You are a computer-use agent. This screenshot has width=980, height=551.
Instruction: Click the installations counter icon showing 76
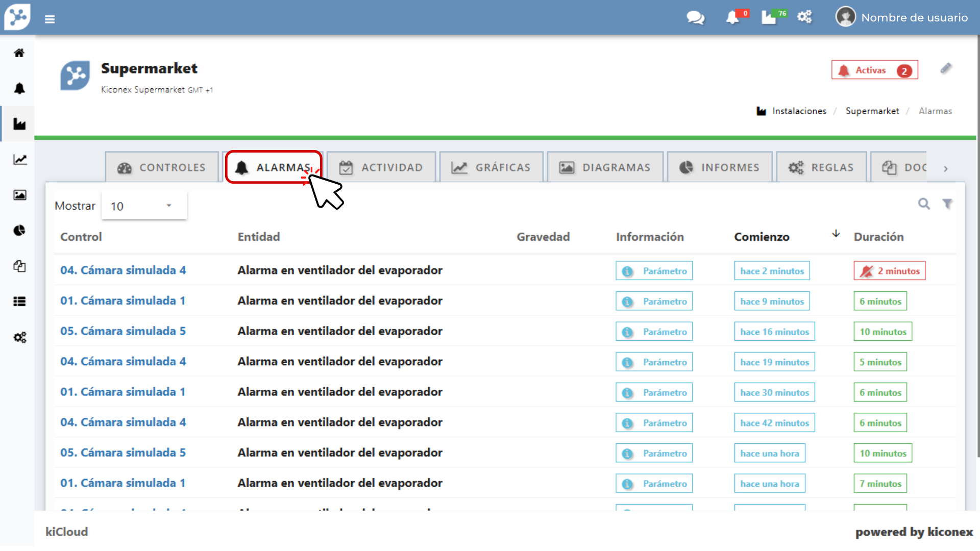coord(770,18)
